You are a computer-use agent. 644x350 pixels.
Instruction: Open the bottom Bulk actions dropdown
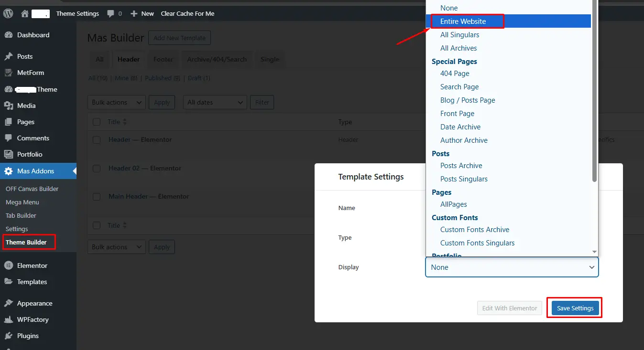tap(117, 247)
